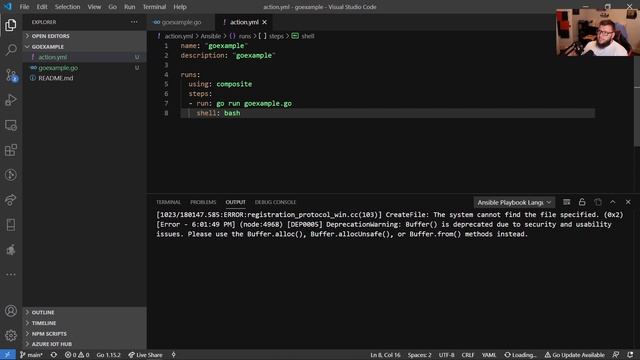Screen dimensions: 640x360
Task: Switch to the goexample.go editor tab
Action: coord(180,22)
